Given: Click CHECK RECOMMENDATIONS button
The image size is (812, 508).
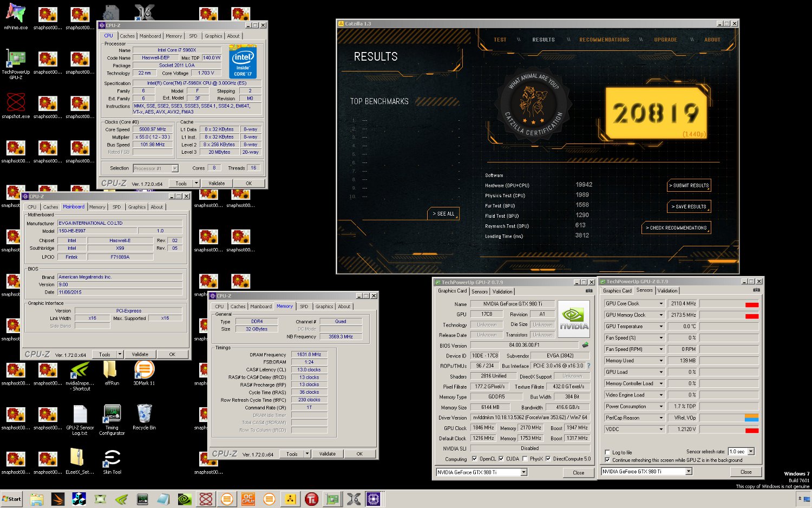Looking at the screenshot, I should coord(676,228).
